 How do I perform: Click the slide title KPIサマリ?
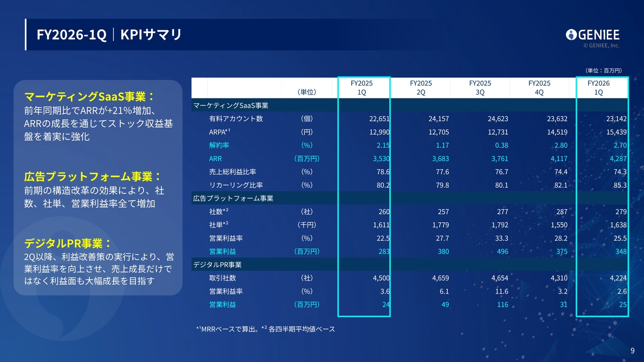(151, 35)
